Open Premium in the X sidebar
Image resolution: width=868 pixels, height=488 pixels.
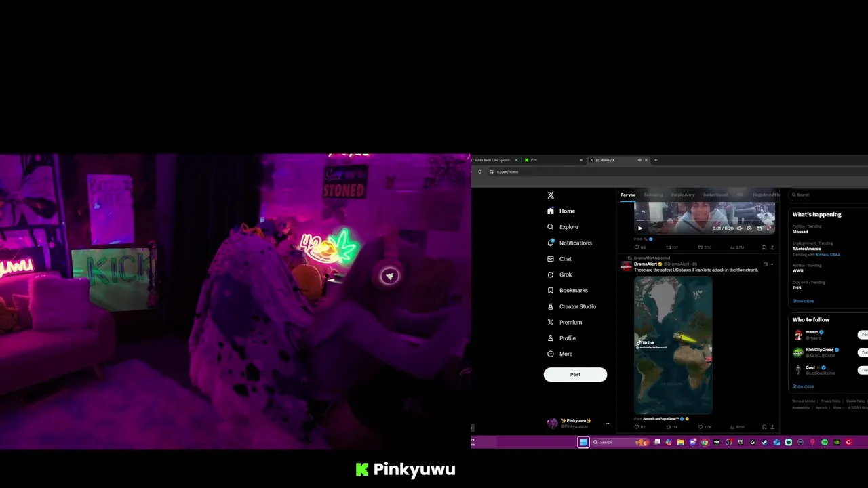[564, 322]
